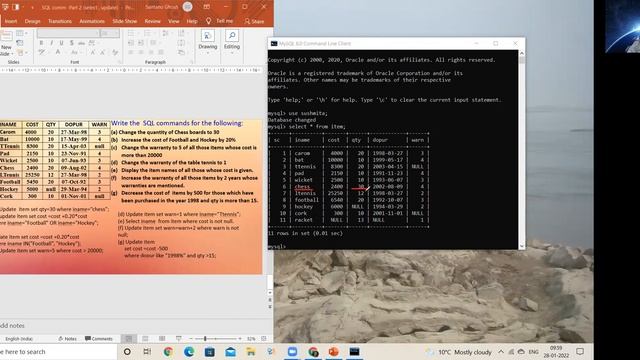The width and height of the screenshot is (640, 360).
Task: Open Zoom from the taskbar
Action: pos(292,352)
